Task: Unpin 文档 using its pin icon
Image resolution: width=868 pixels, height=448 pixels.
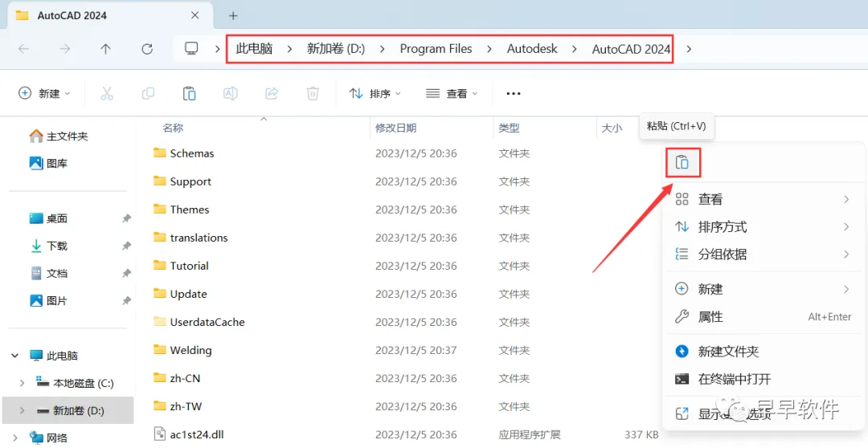Action: 126,273
